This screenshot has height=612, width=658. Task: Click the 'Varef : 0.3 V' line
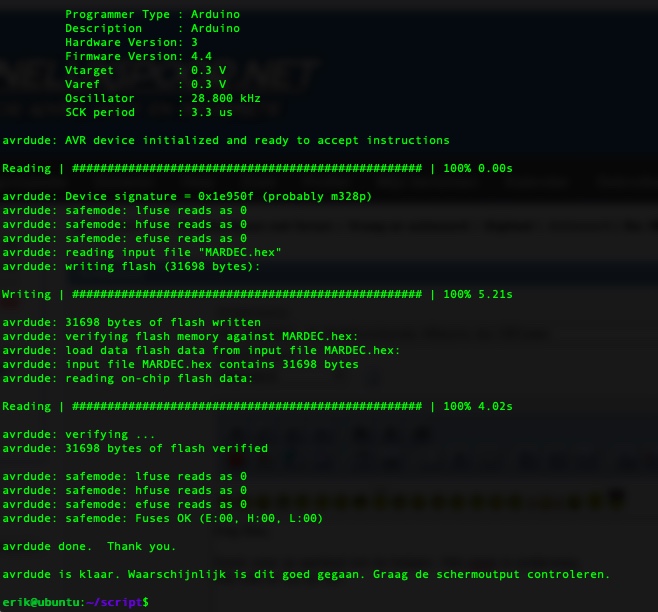pos(146,84)
